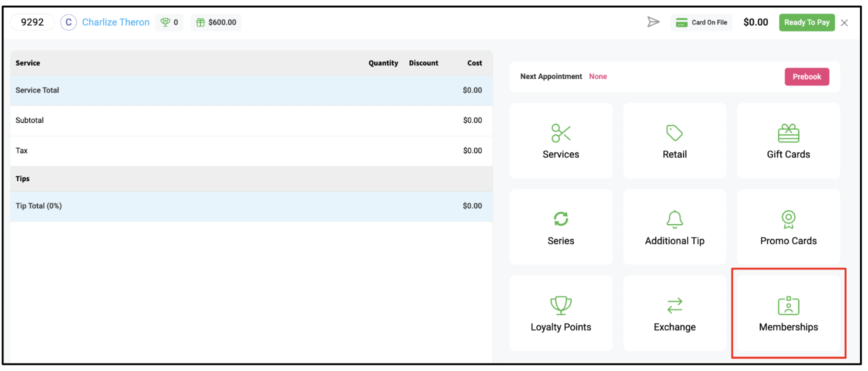Screen dimensions: 868x371
Task: Open the Series refresh tile
Action: [x=560, y=227]
